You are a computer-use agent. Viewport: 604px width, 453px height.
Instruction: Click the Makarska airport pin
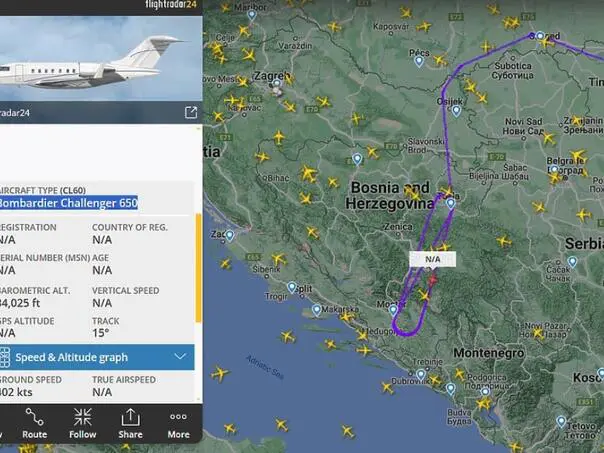pos(316,310)
